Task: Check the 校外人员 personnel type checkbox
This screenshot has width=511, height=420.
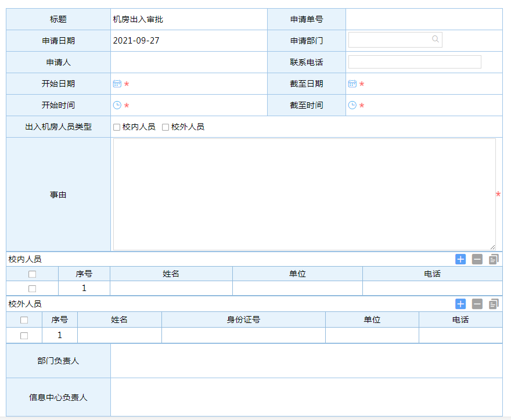Action: [165, 127]
